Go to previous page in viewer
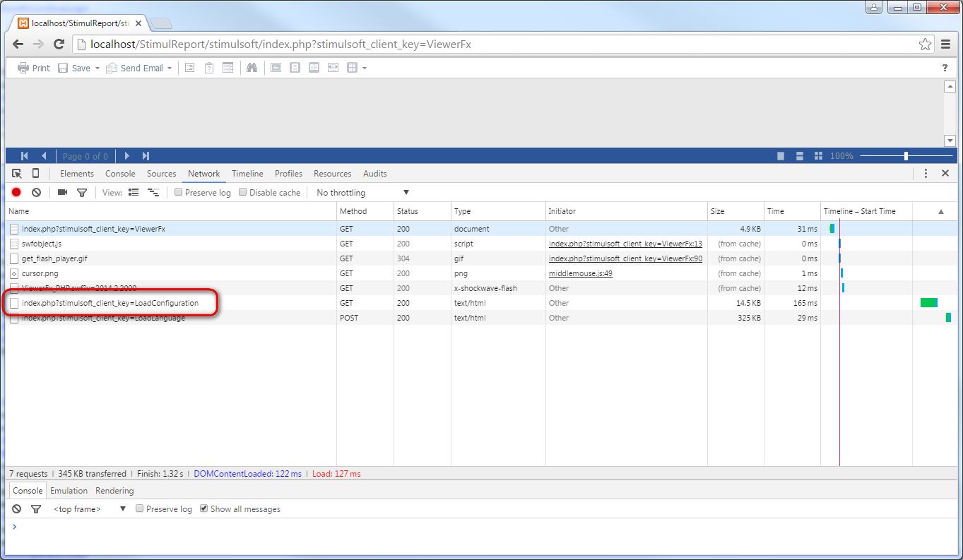 coord(44,156)
